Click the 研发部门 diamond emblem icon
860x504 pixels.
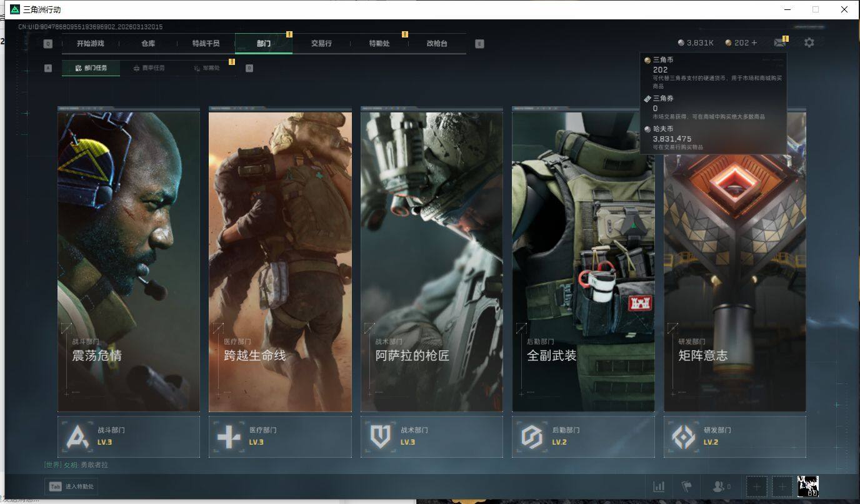coord(683,437)
